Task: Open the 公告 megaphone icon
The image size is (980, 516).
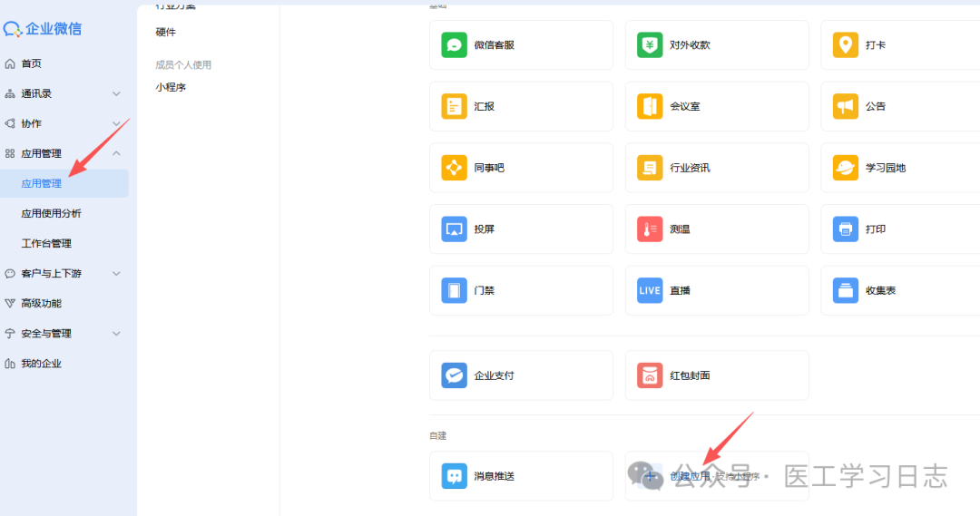Action: (845, 106)
